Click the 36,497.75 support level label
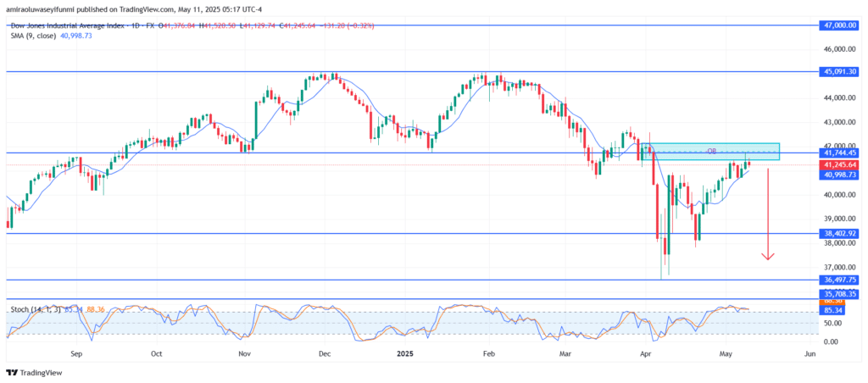Viewport: 868px width, 383px height. (838, 280)
